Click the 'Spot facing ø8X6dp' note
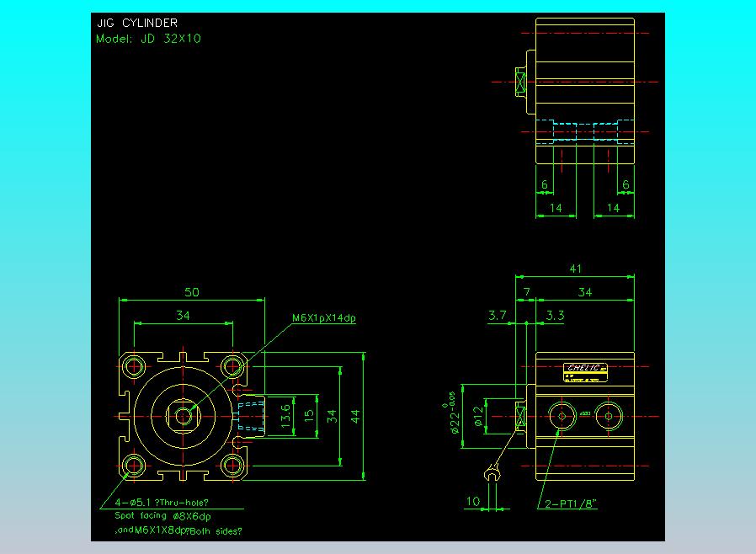 click(162, 516)
